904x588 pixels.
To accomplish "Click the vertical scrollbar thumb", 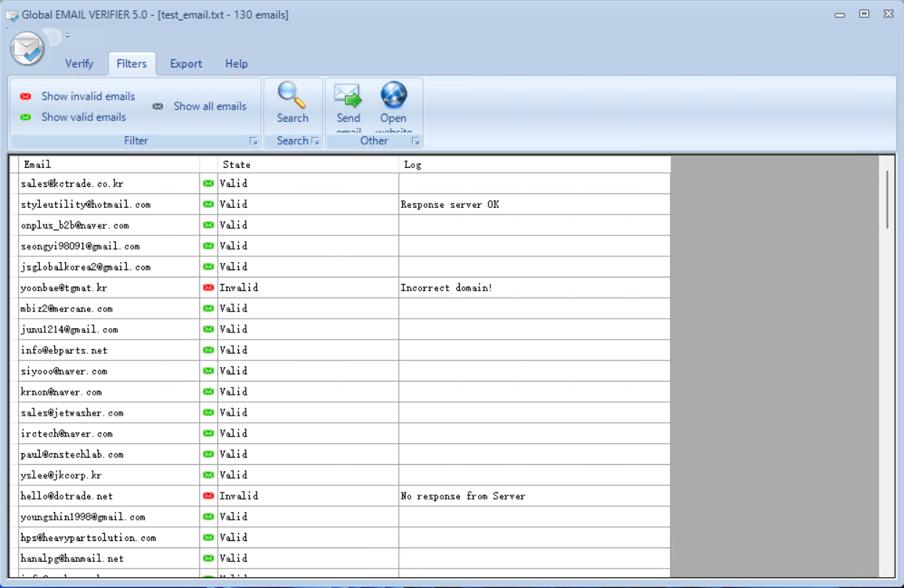I will pos(887,199).
